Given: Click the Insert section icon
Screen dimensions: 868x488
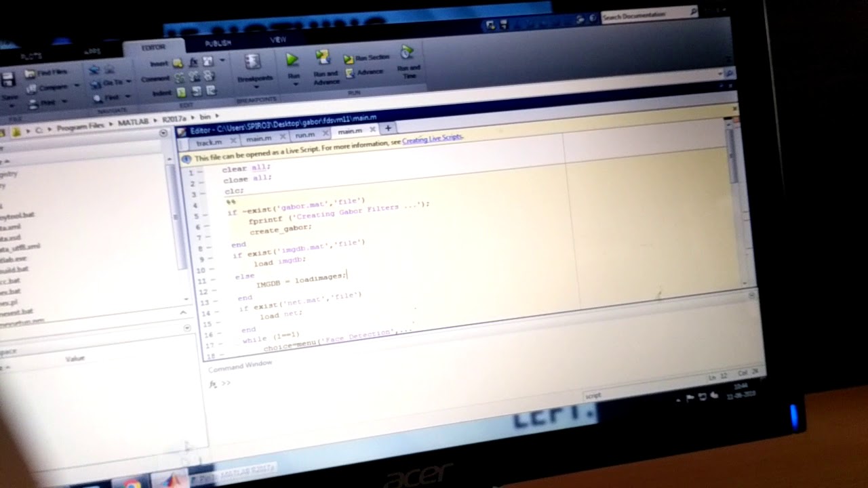Looking at the screenshot, I should click(x=178, y=63).
